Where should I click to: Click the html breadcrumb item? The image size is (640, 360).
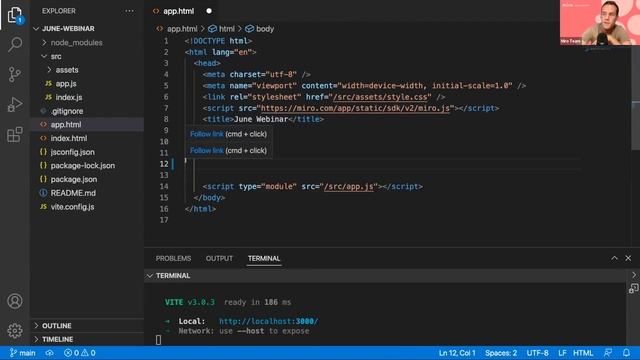click(x=227, y=29)
